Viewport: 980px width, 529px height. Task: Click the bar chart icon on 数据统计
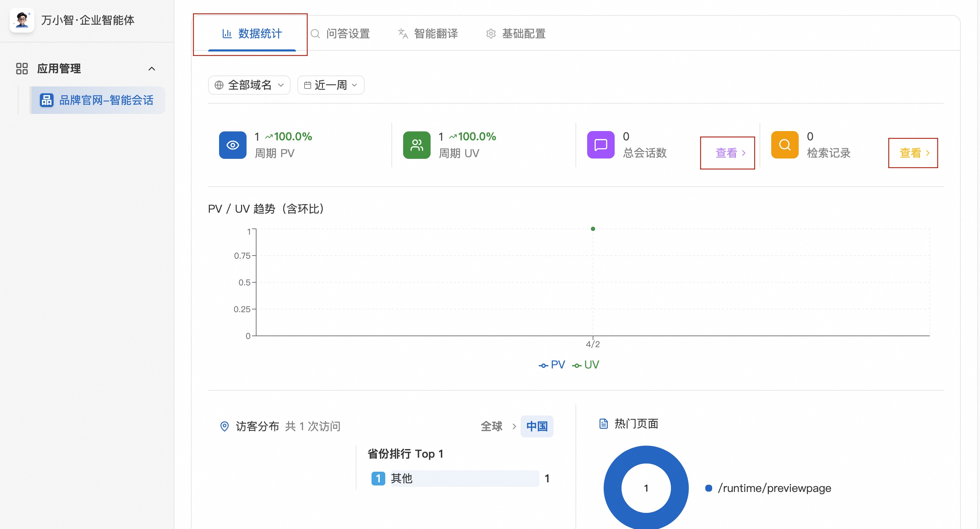coord(227,34)
